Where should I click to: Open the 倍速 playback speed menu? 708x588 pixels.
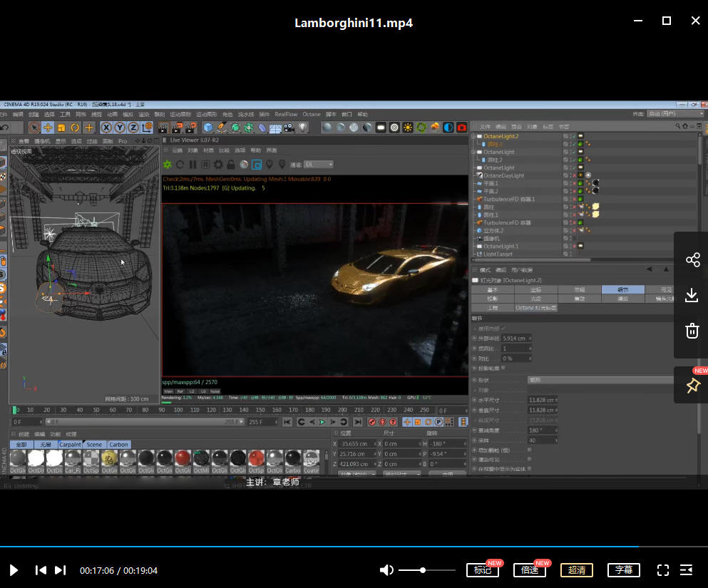(x=529, y=570)
